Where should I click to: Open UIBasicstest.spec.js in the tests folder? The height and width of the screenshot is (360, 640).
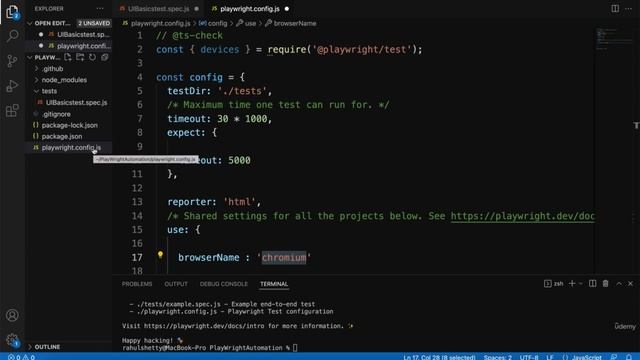pos(76,102)
